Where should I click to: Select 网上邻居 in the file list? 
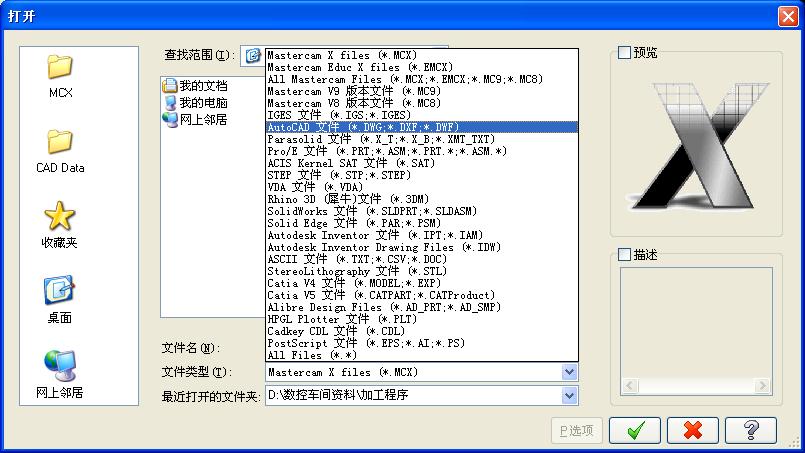click(195, 119)
